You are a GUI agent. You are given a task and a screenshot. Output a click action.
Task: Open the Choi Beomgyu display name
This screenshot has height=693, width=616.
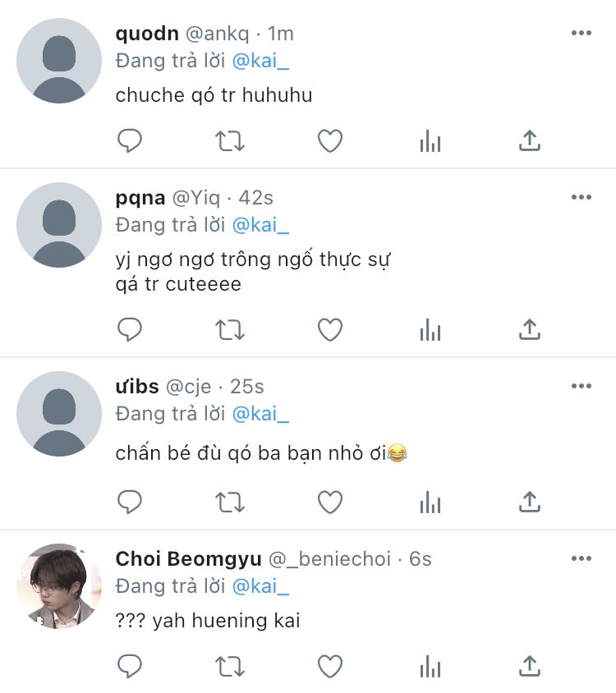pyautogui.click(x=188, y=559)
